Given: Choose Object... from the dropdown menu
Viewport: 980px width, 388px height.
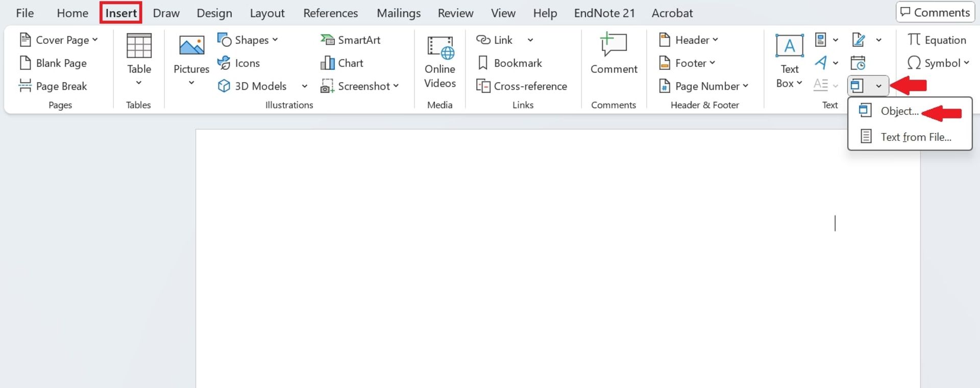Looking at the screenshot, I should pyautogui.click(x=910, y=111).
